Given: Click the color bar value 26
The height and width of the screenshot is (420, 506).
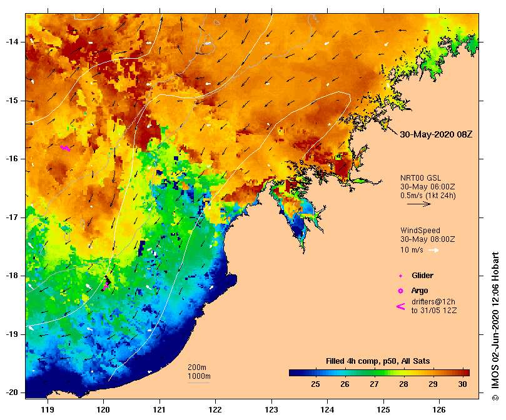Looking at the screenshot, I should [x=345, y=384].
